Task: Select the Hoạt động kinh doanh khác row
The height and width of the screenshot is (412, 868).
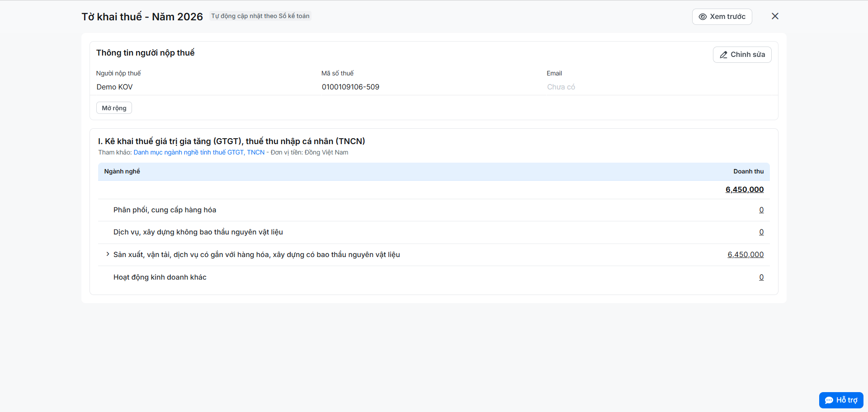Action: (434, 277)
